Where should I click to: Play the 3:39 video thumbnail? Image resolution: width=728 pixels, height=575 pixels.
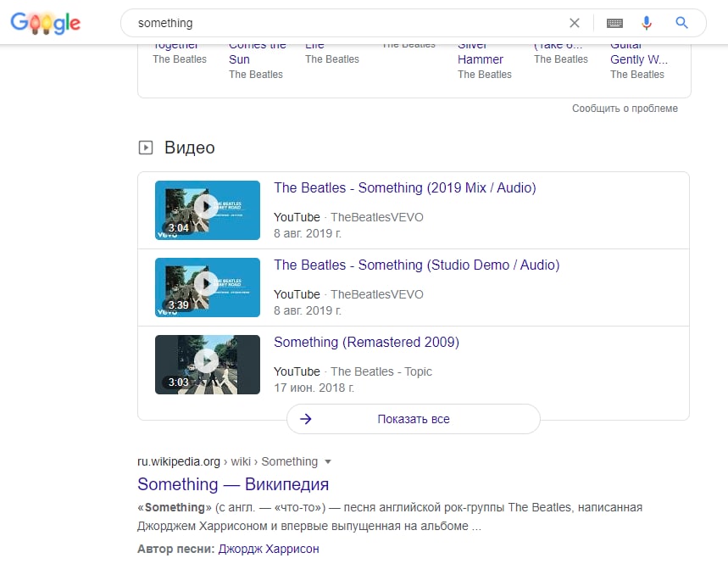(208, 287)
